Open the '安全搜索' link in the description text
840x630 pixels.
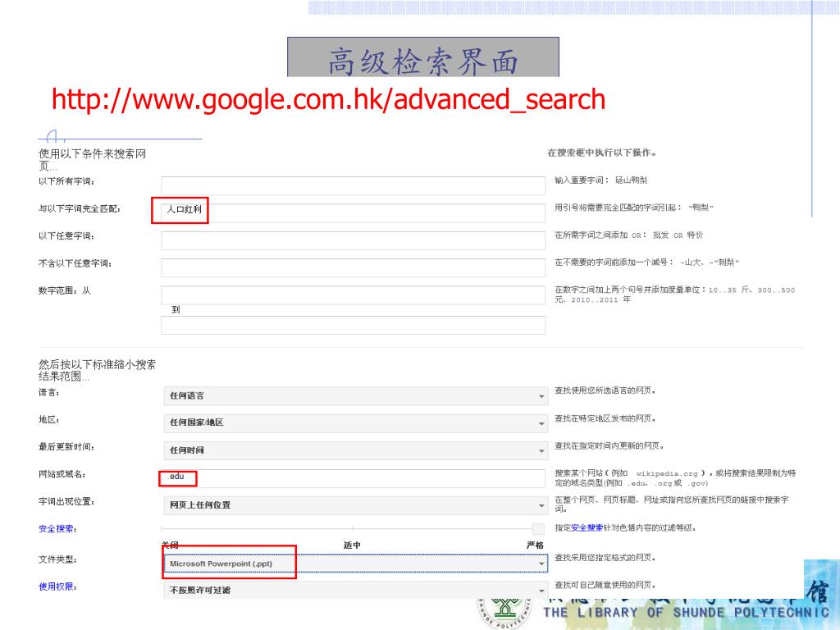tap(587, 527)
